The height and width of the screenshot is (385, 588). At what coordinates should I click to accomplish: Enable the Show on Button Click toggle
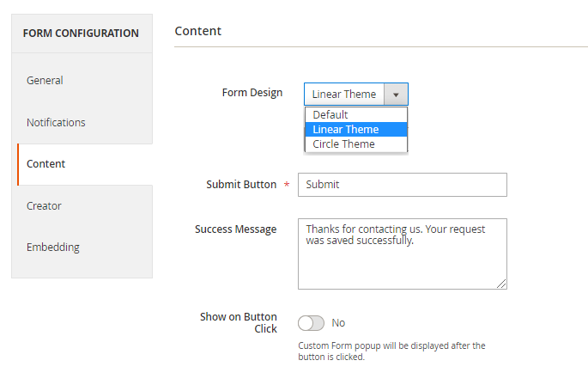coord(311,323)
